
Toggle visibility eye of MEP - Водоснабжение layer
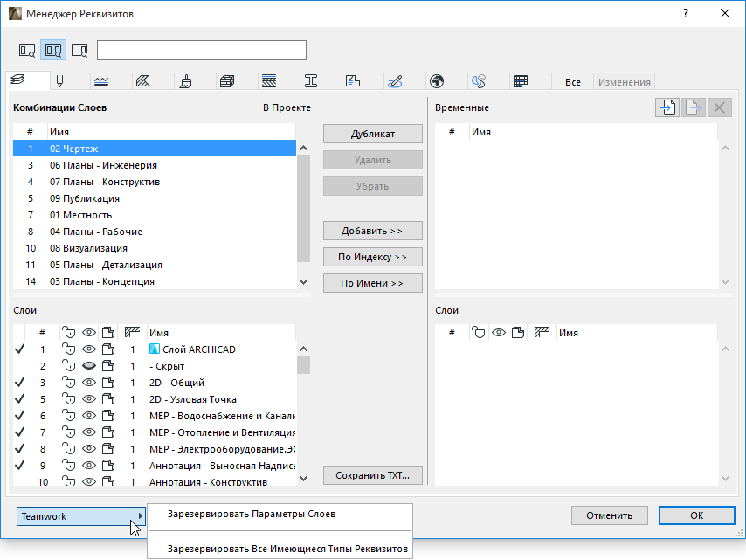(x=89, y=416)
